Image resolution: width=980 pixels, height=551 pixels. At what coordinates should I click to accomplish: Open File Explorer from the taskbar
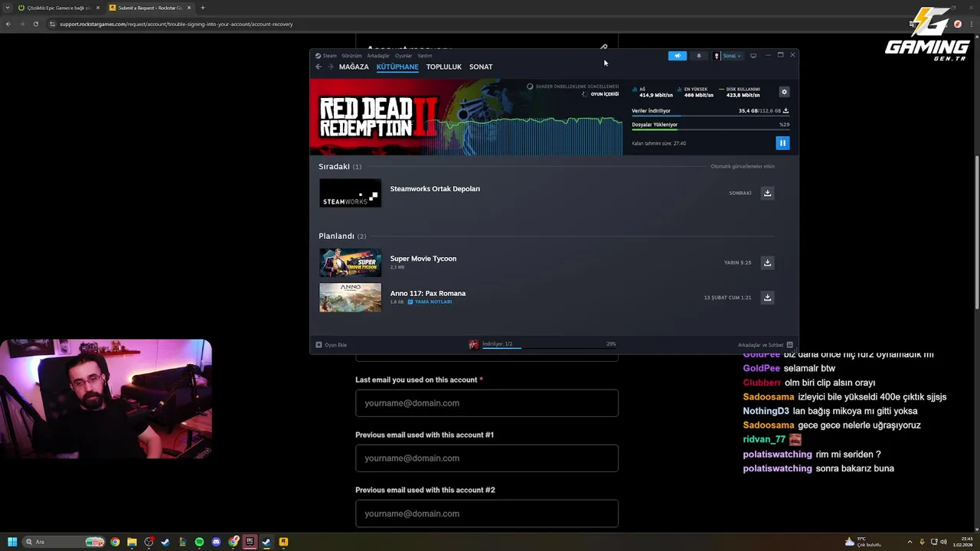click(x=132, y=542)
